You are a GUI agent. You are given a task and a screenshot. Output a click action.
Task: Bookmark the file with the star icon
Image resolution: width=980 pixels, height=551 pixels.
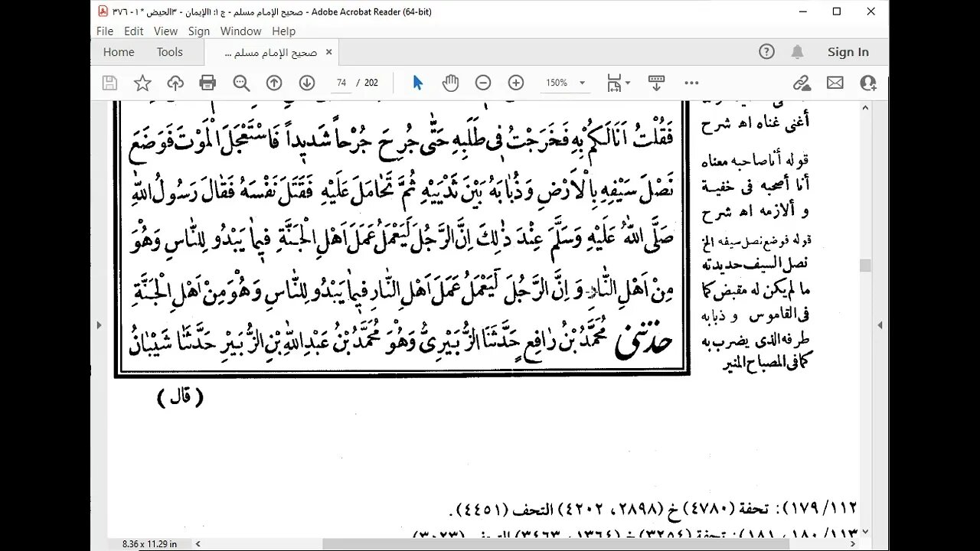pyautogui.click(x=142, y=83)
